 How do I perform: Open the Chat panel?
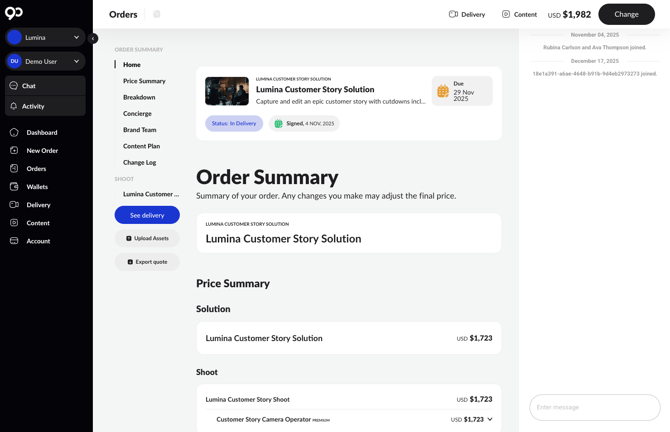click(x=28, y=86)
